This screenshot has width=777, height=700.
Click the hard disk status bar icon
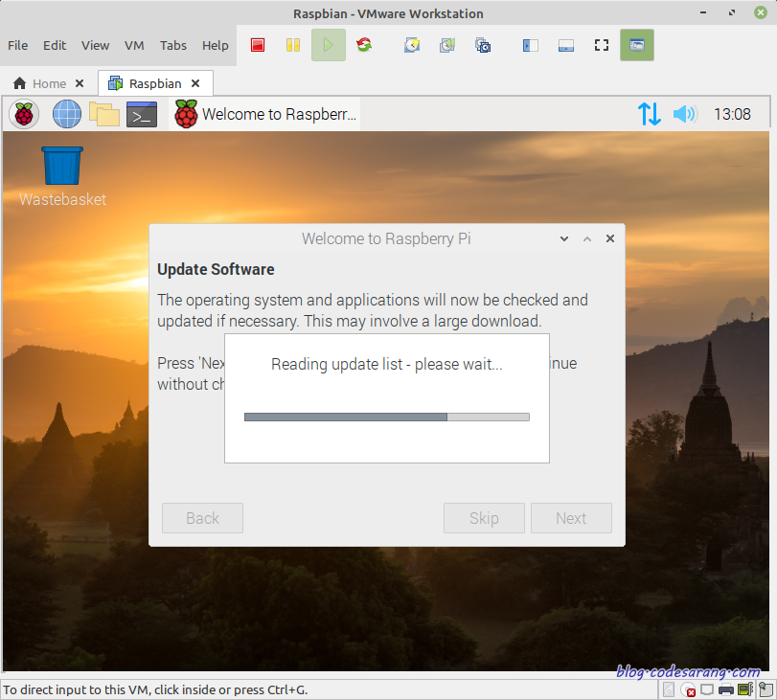click(669, 689)
